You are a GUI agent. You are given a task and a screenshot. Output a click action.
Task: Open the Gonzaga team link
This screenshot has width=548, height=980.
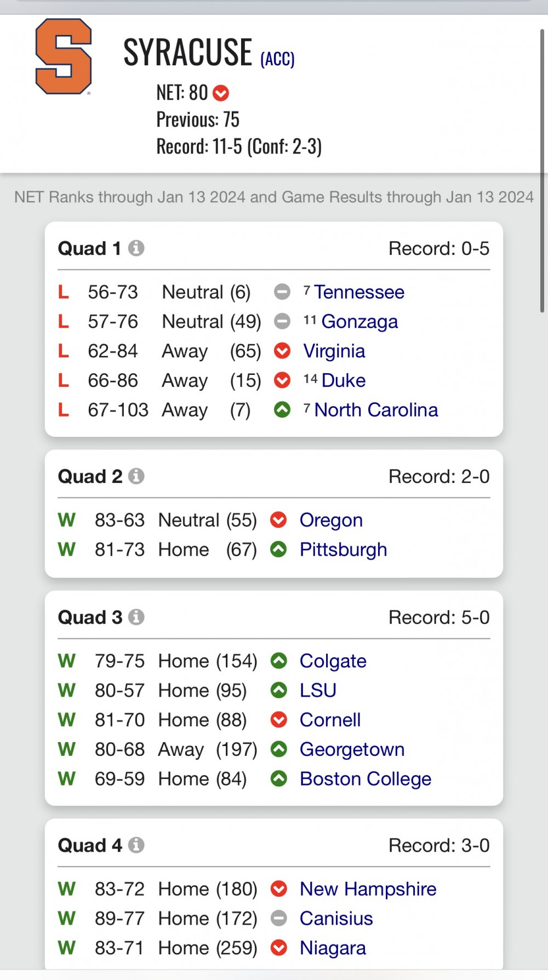click(359, 322)
